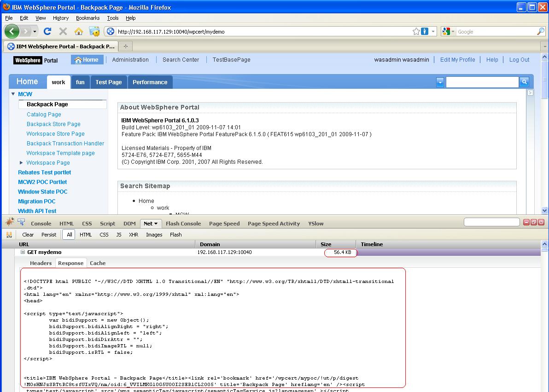549x392 pixels.
Task: Collapse the MCW tree node
Action: pyautogui.click(x=13, y=94)
